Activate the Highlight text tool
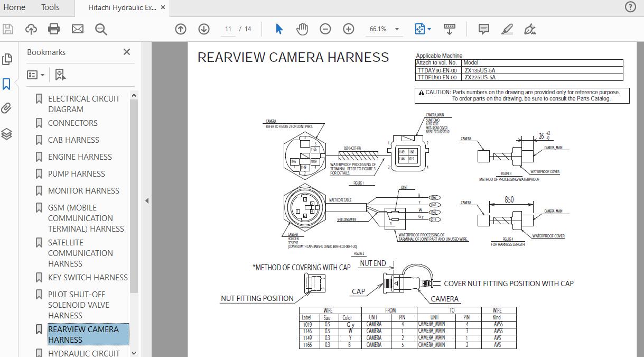This screenshot has width=644, height=357. 507,29
